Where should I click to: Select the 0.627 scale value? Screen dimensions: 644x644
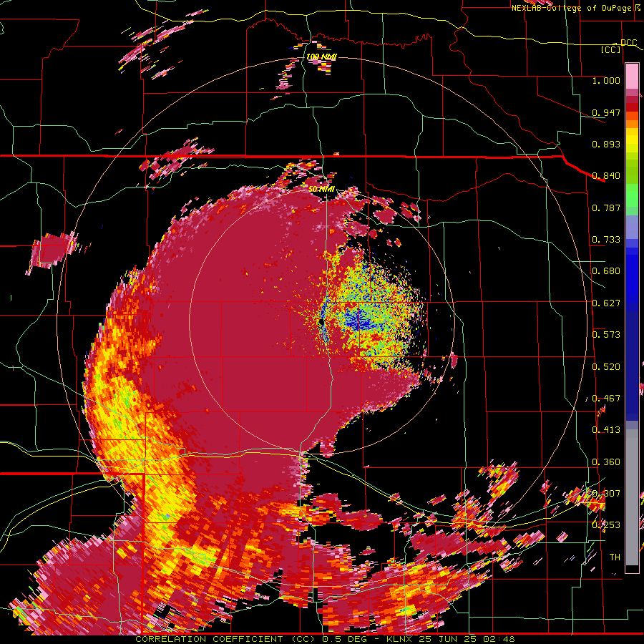(x=606, y=303)
